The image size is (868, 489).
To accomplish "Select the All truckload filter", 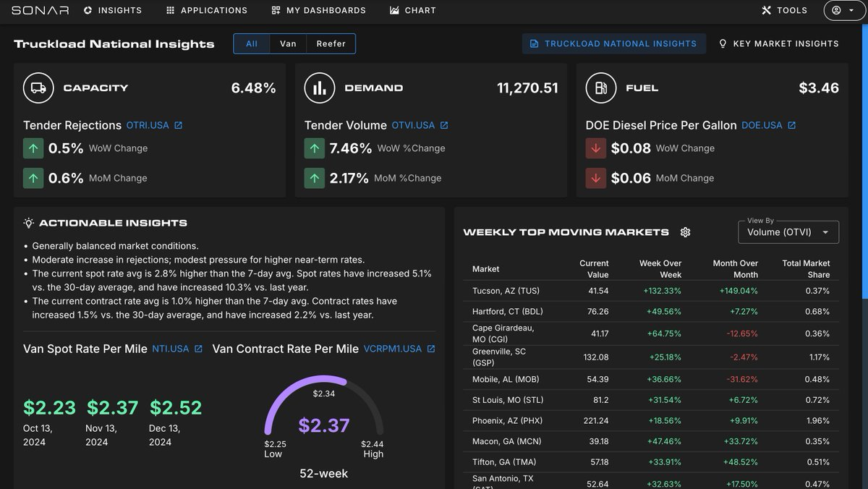I will tap(252, 43).
